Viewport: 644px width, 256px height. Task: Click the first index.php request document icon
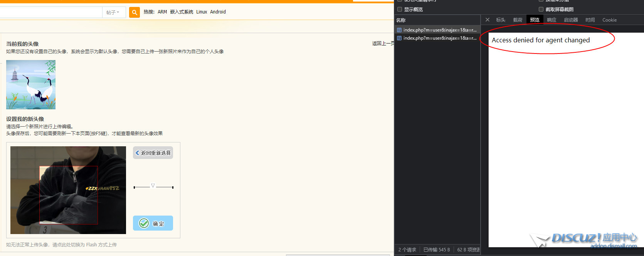click(x=399, y=30)
